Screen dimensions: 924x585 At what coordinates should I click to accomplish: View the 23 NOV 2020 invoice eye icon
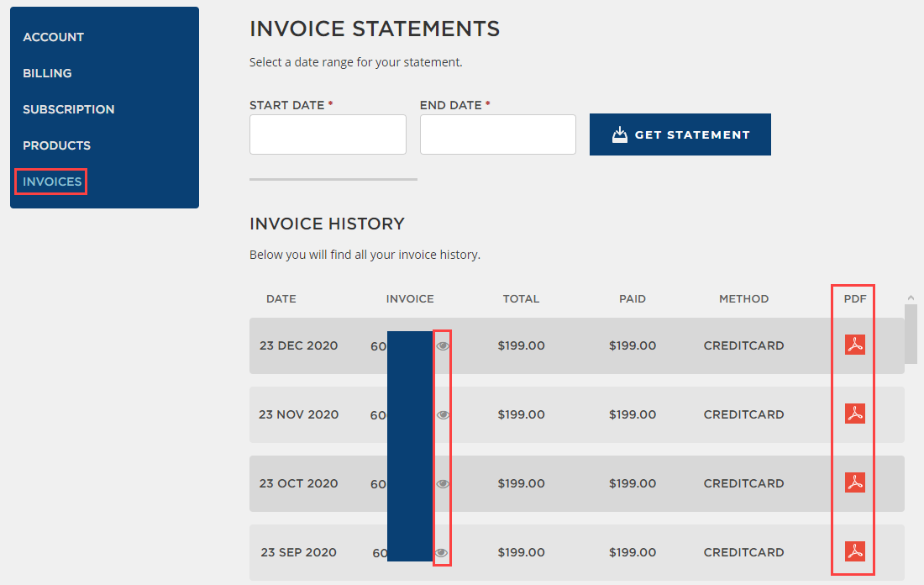click(x=443, y=414)
